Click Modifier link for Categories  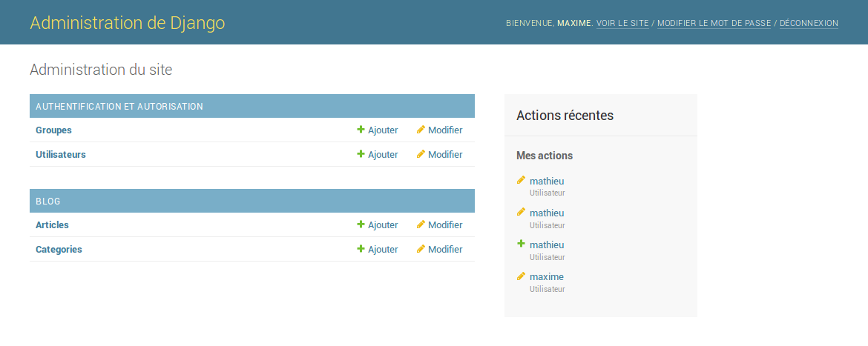[x=445, y=249]
